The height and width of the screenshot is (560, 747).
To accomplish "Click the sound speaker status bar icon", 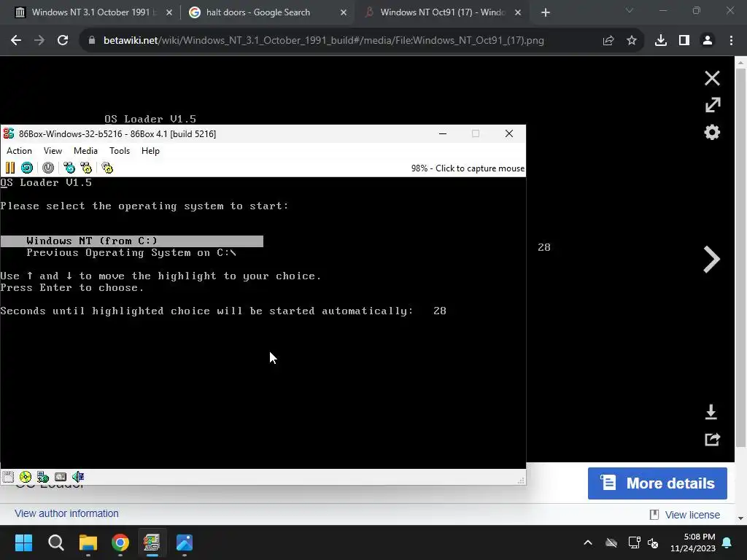I will point(78,477).
